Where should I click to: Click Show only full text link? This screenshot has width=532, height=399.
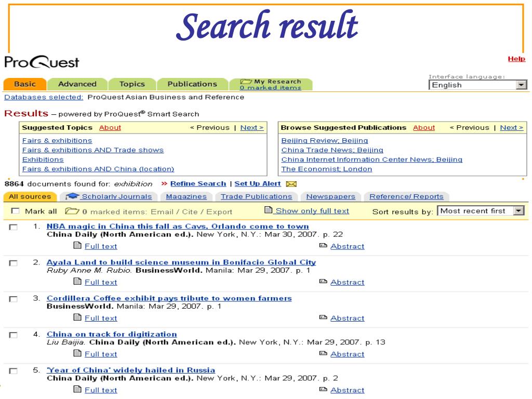(x=312, y=211)
